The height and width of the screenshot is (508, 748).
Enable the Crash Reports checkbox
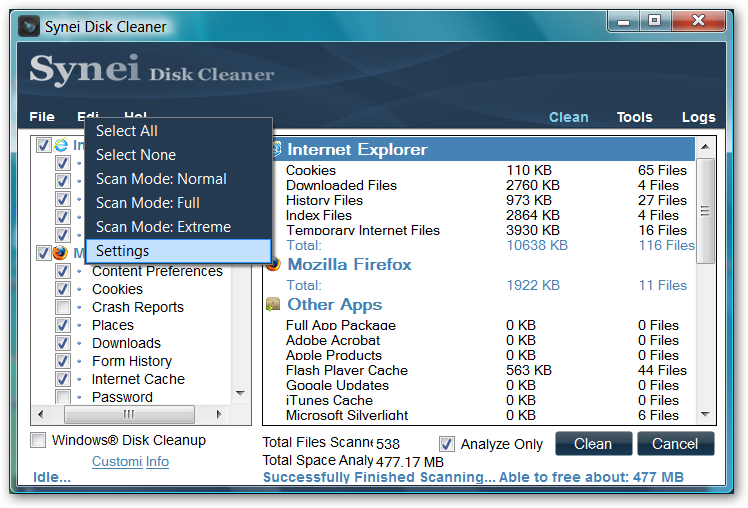coord(62,307)
